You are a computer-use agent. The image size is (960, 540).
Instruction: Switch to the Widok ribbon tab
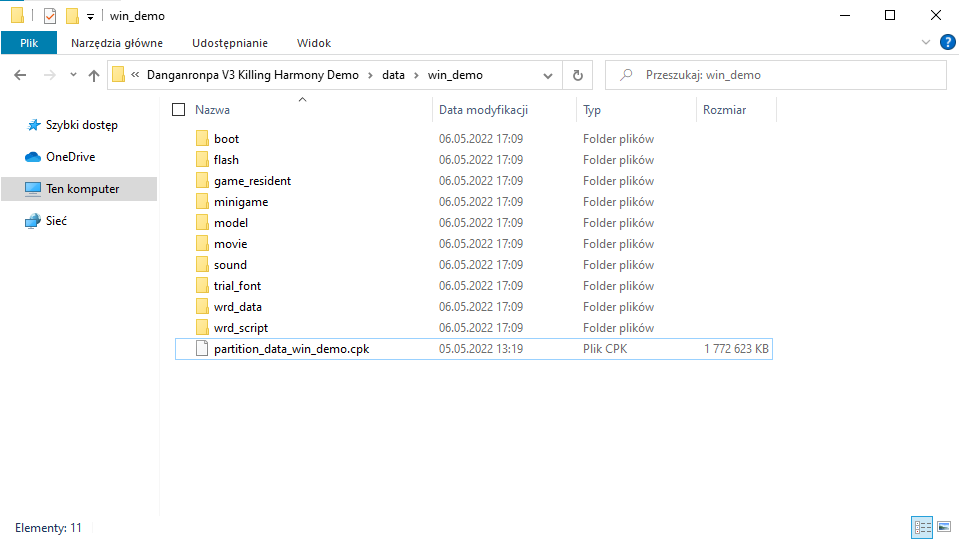point(313,43)
